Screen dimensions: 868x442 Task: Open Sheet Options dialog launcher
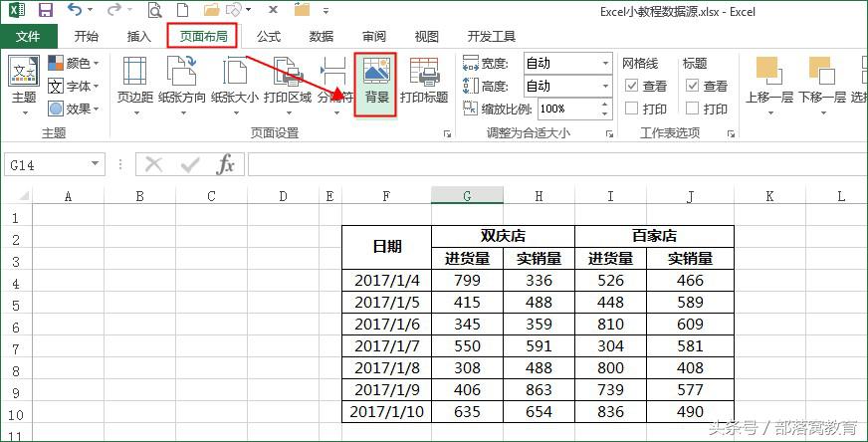pyautogui.click(x=731, y=133)
